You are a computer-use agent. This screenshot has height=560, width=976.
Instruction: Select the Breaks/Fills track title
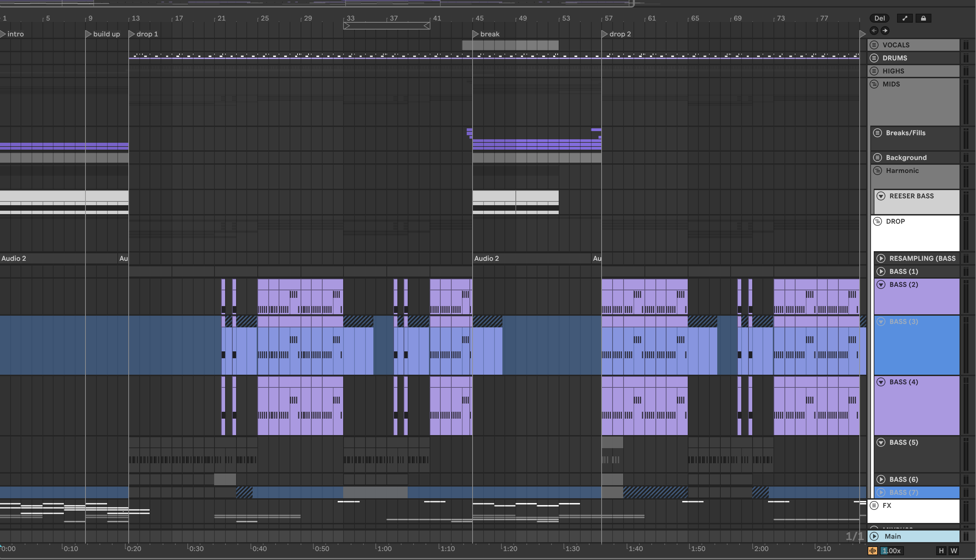click(x=905, y=133)
